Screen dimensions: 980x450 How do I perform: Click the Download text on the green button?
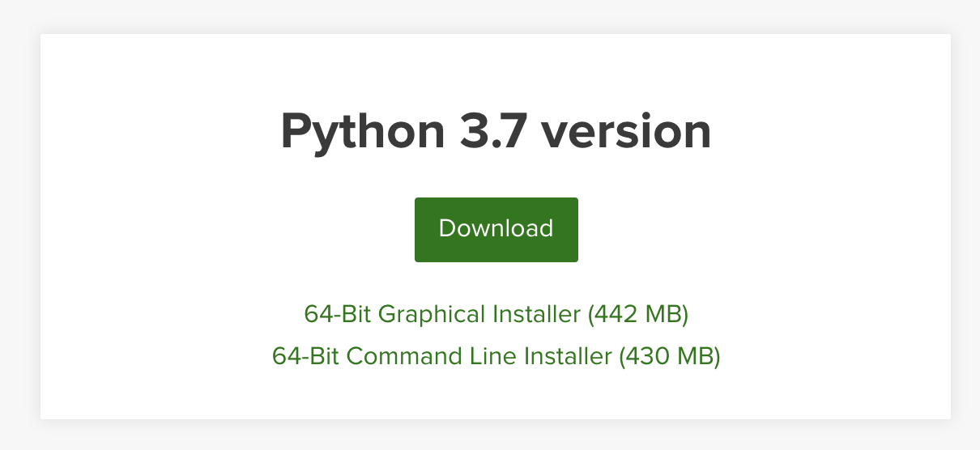pyautogui.click(x=496, y=229)
